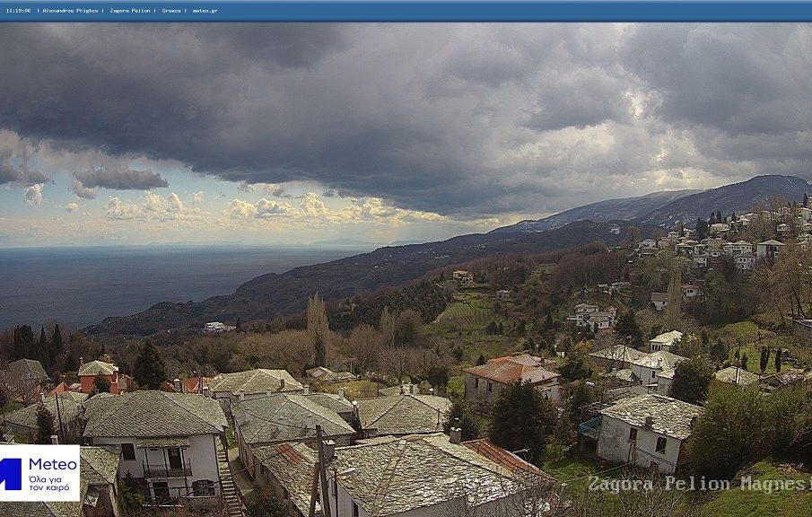Click the Meteo brand name text
812x517 pixels.
[53, 465]
